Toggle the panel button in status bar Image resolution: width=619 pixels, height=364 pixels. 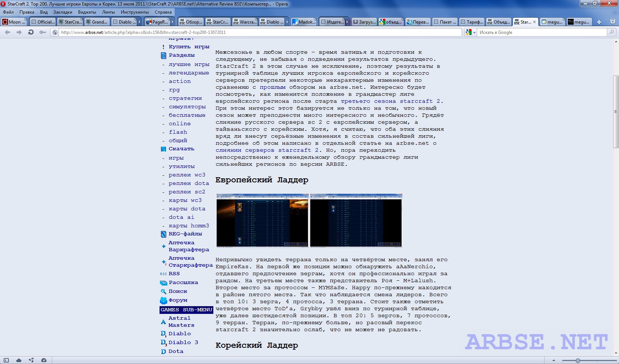pyautogui.click(x=6, y=360)
